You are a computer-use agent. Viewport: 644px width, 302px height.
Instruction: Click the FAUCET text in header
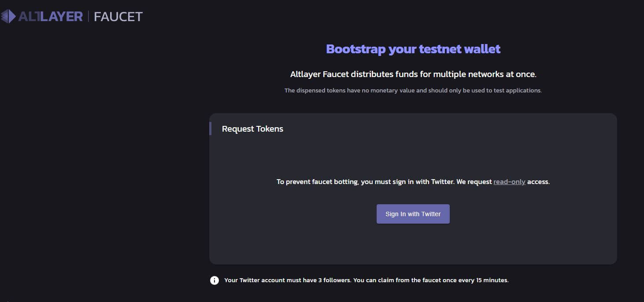(x=118, y=17)
